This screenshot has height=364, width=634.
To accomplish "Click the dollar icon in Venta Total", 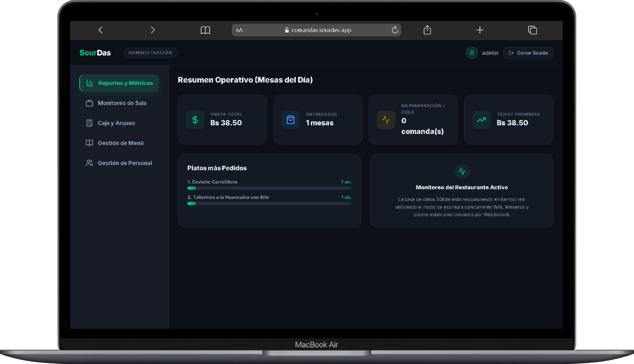I will point(195,120).
